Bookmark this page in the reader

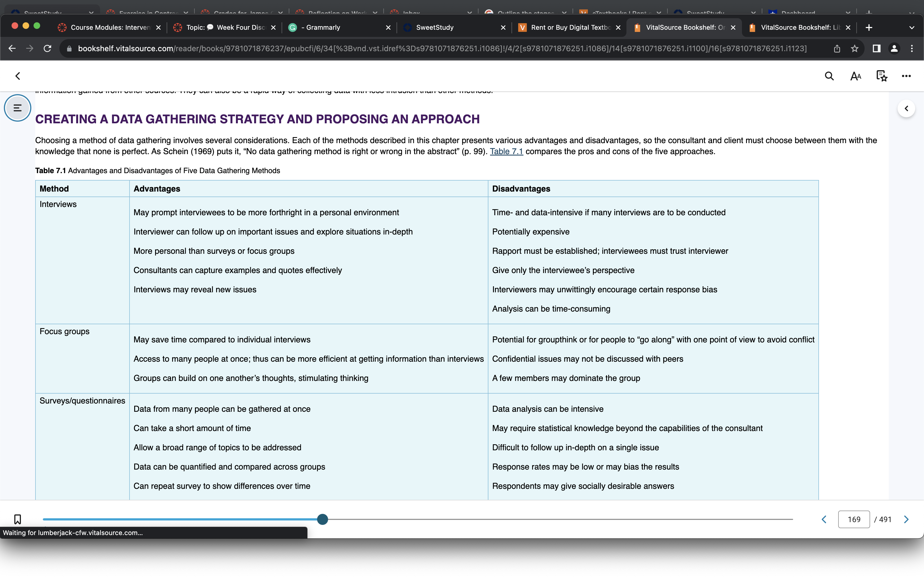[18, 519]
